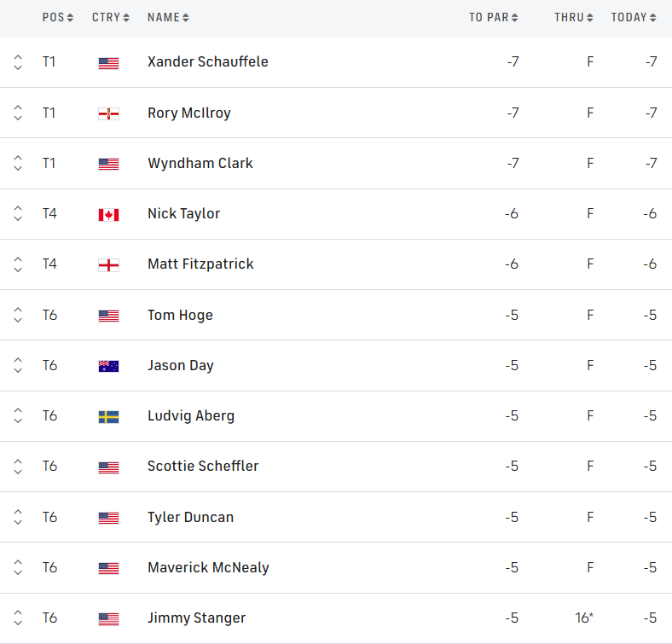Expand Wyndham Clark's scorecard row
Image resolution: width=672 pixels, height=644 pixels.
click(18, 163)
